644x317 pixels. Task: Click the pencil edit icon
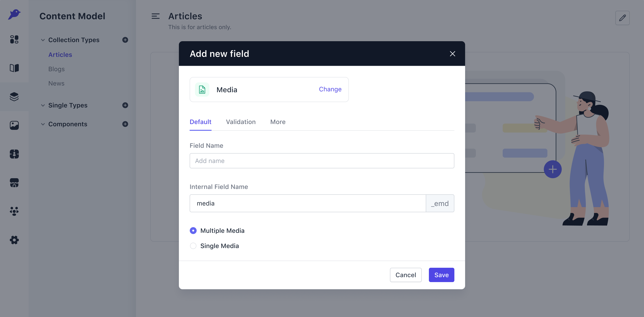(622, 18)
